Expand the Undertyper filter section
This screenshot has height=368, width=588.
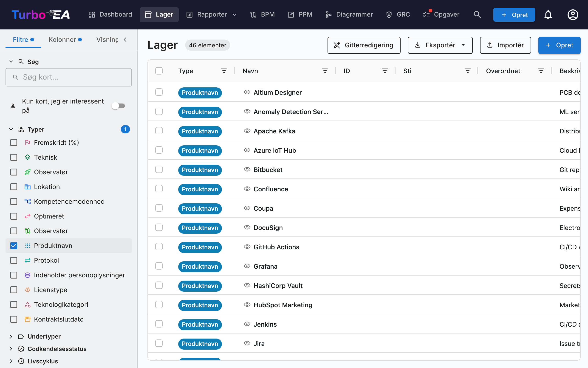(11, 336)
